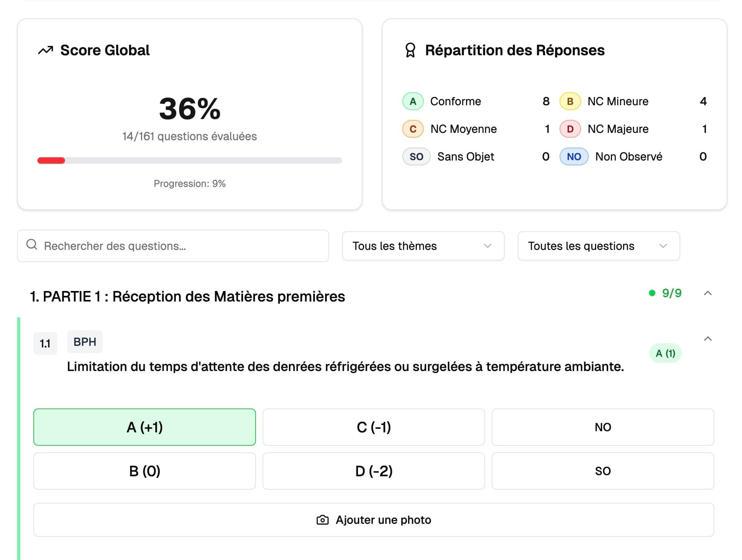Click the Répartition des Réponses award icon

coord(410,50)
